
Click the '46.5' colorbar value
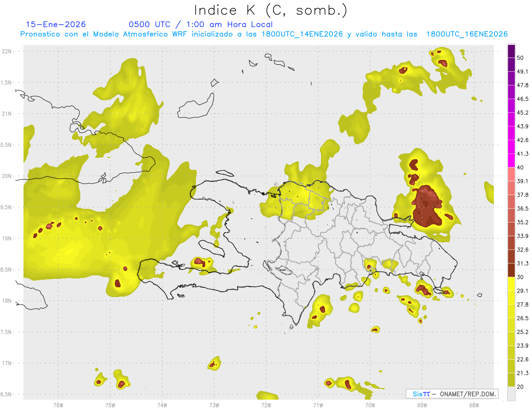pos(523,99)
